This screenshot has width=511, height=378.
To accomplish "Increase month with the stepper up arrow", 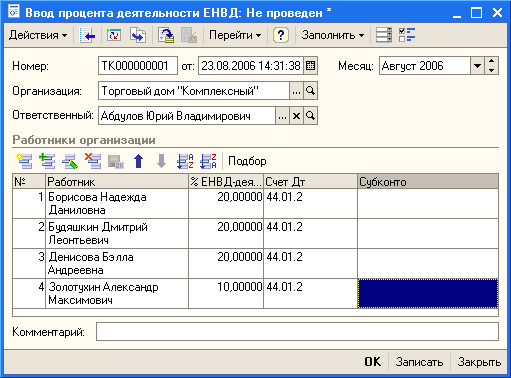I will point(492,62).
